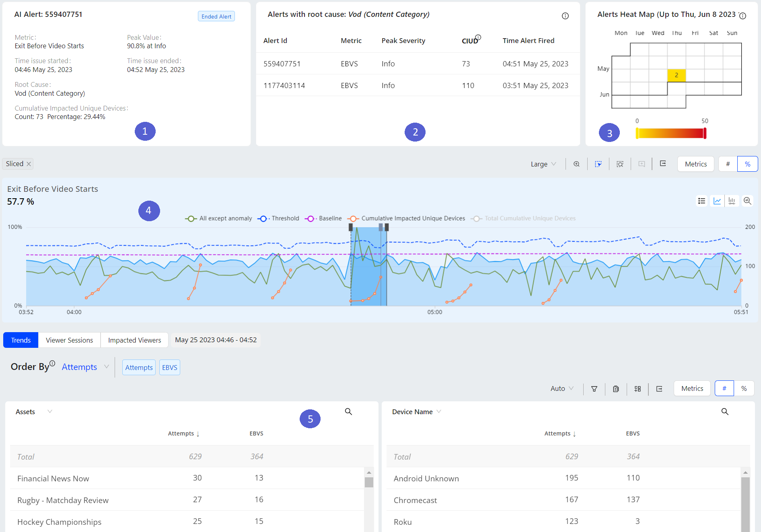Screen dimensions: 761x532
Task: Search within the Device Name table
Action: (724, 412)
